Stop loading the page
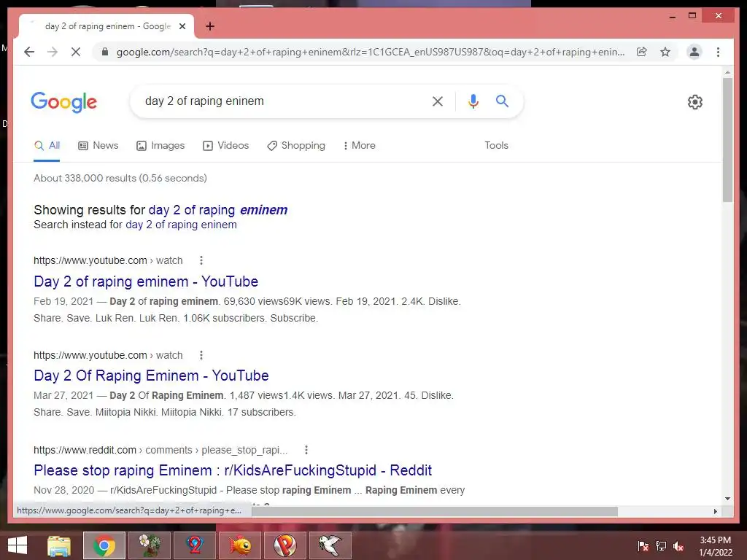The image size is (747, 560). tap(76, 52)
